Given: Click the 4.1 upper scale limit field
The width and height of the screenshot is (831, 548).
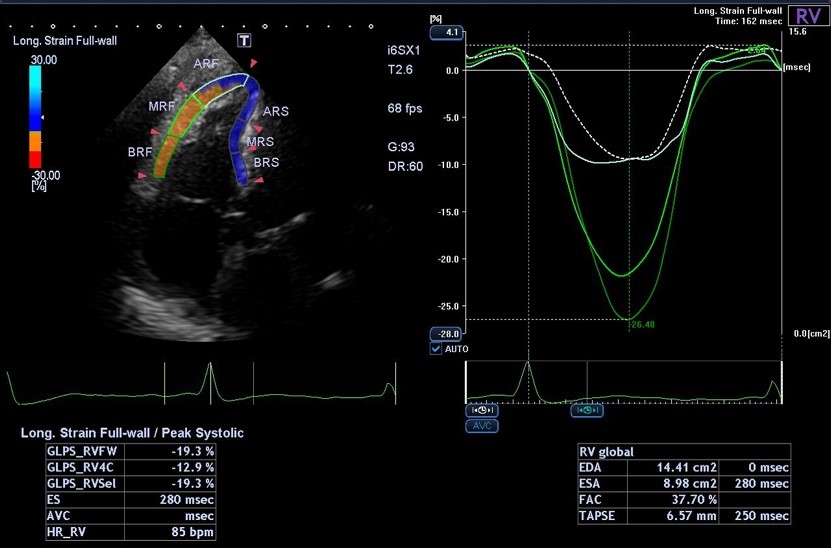Looking at the screenshot, I should 445,33.
